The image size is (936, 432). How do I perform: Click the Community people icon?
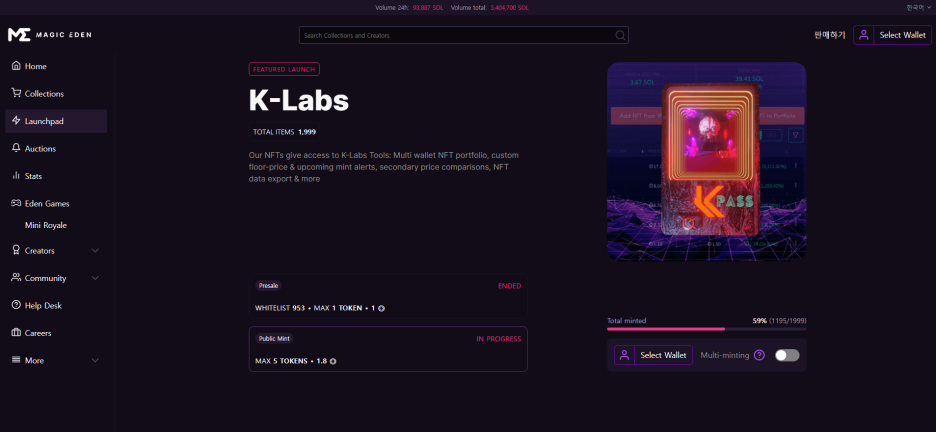tap(16, 278)
